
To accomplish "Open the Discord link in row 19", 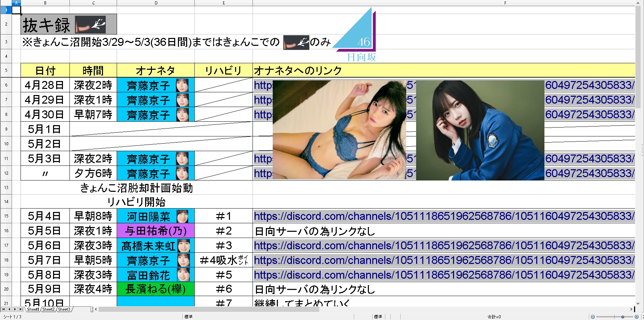I will [443, 275].
